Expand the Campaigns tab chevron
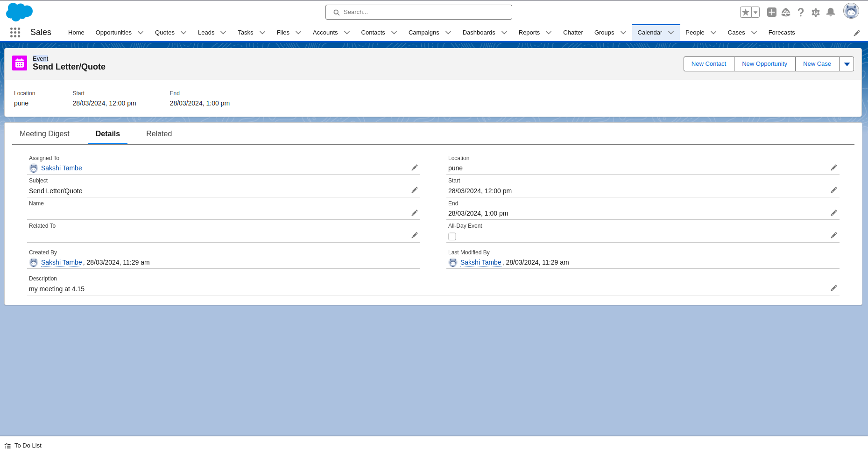The height and width of the screenshot is (455, 868). click(x=448, y=33)
